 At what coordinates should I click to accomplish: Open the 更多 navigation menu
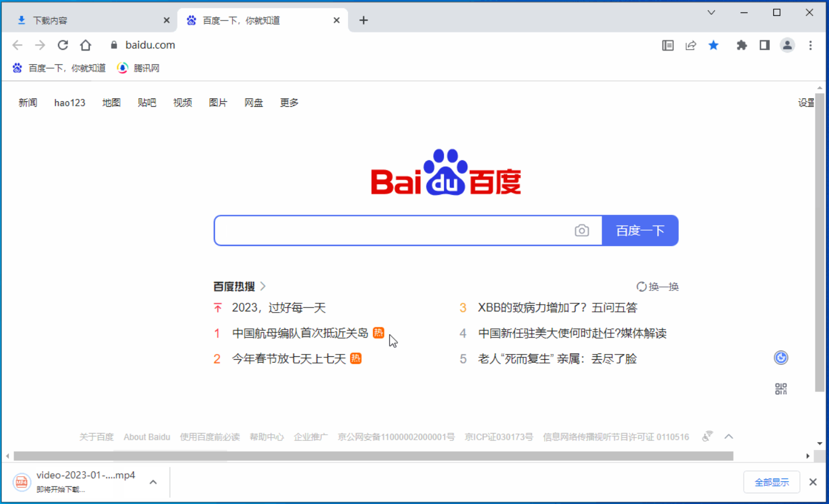pyautogui.click(x=289, y=103)
